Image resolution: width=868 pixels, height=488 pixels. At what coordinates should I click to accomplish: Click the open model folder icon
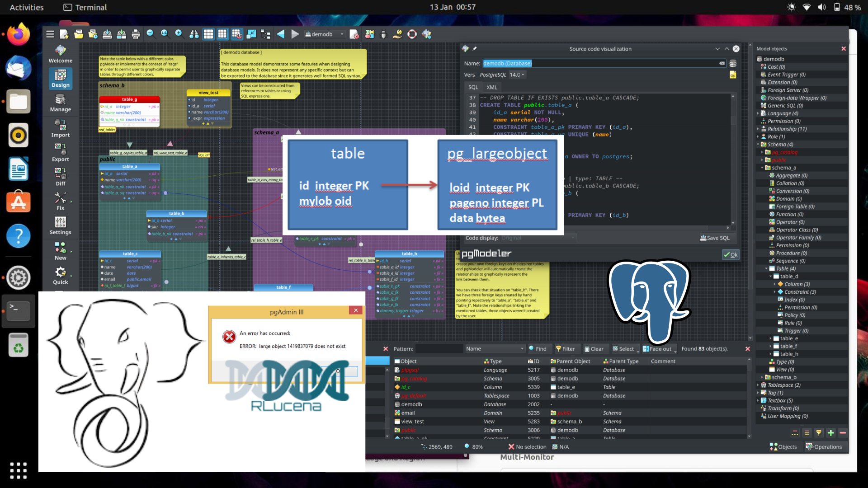pos(79,34)
